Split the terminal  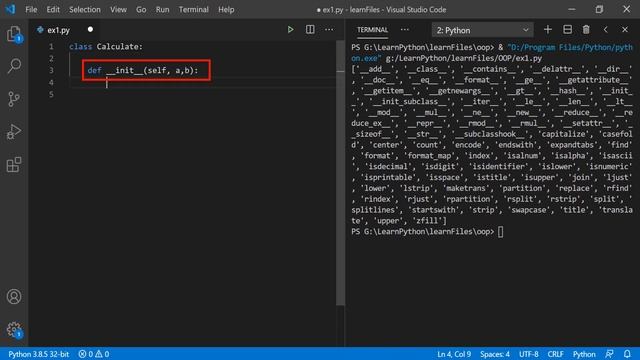tap(567, 29)
